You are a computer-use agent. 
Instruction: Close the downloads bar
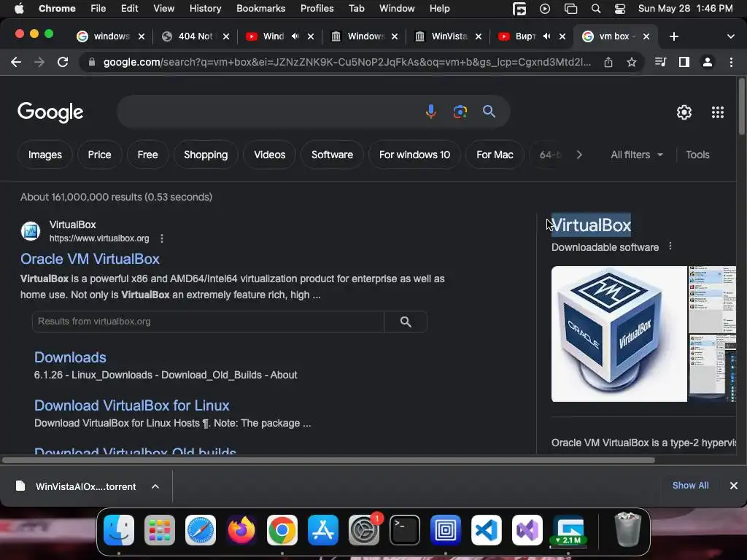734,485
